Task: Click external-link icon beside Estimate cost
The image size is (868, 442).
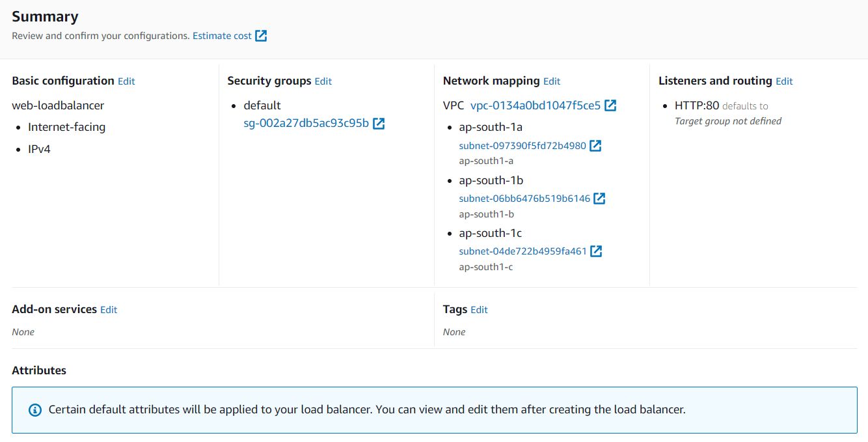Action: 261,36
